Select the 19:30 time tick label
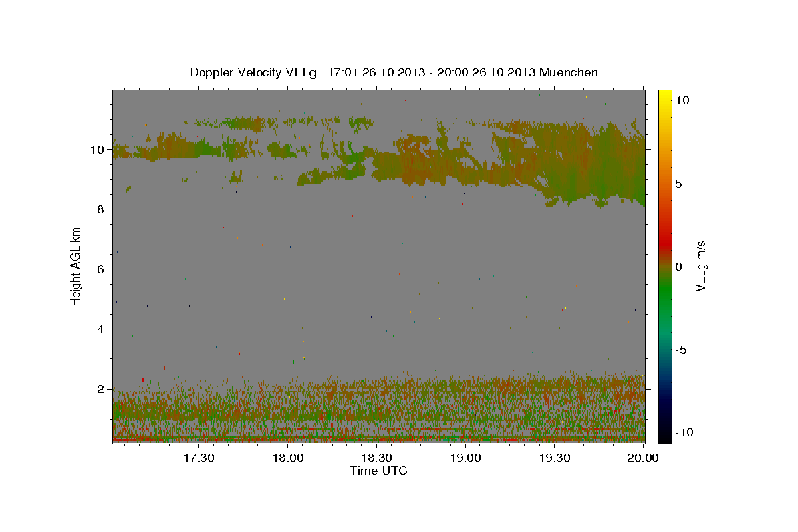798x532 pixels. [554, 458]
